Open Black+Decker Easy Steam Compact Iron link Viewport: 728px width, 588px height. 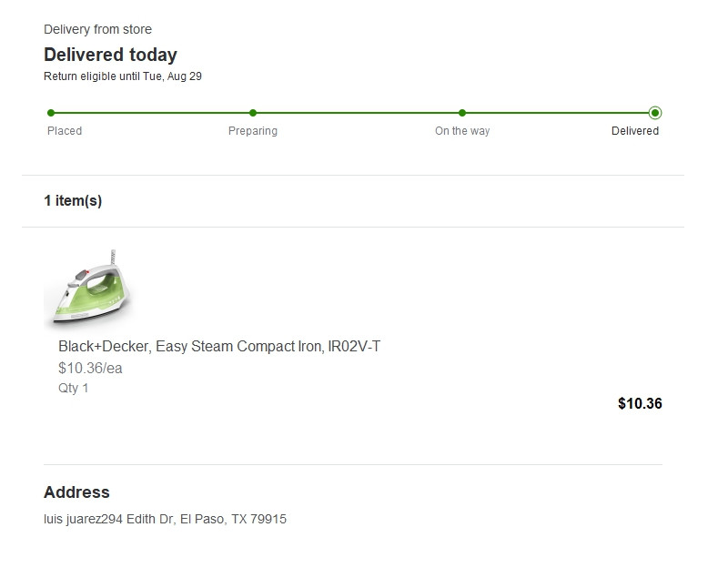219,347
